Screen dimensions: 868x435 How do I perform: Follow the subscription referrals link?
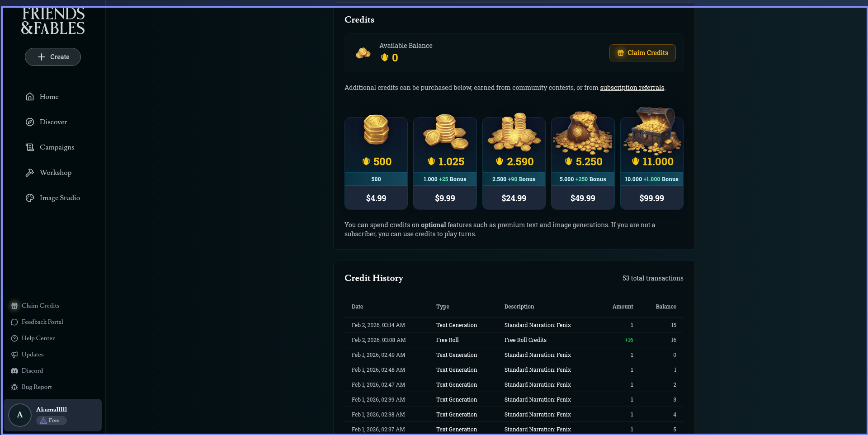[632, 88]
